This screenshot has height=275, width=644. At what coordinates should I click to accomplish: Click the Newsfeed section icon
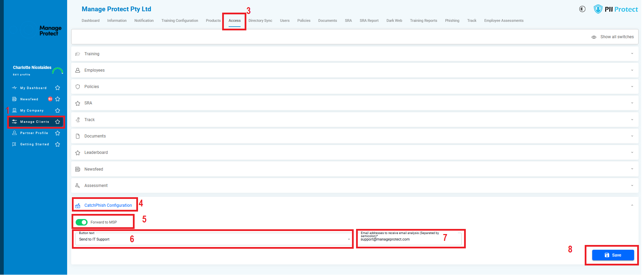point(78,169)
